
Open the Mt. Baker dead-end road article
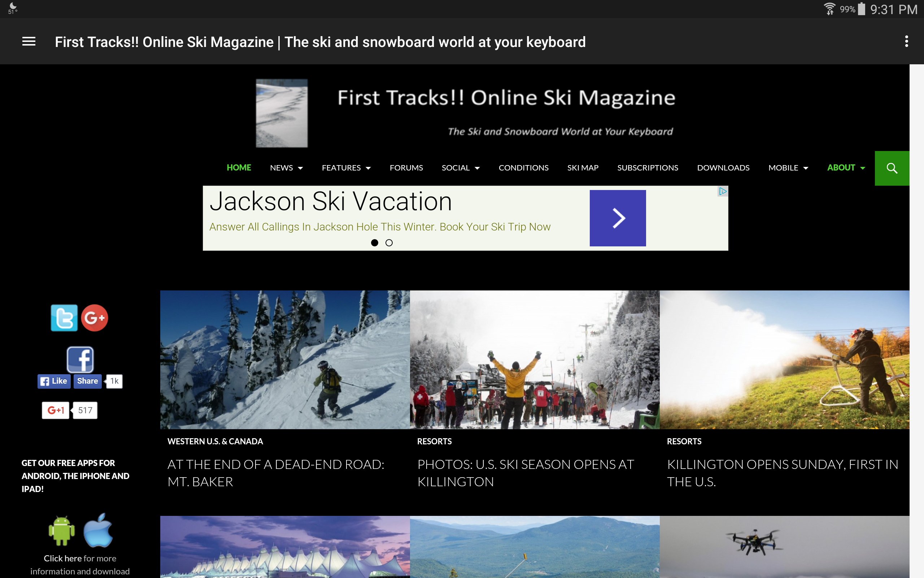[276, 473]
